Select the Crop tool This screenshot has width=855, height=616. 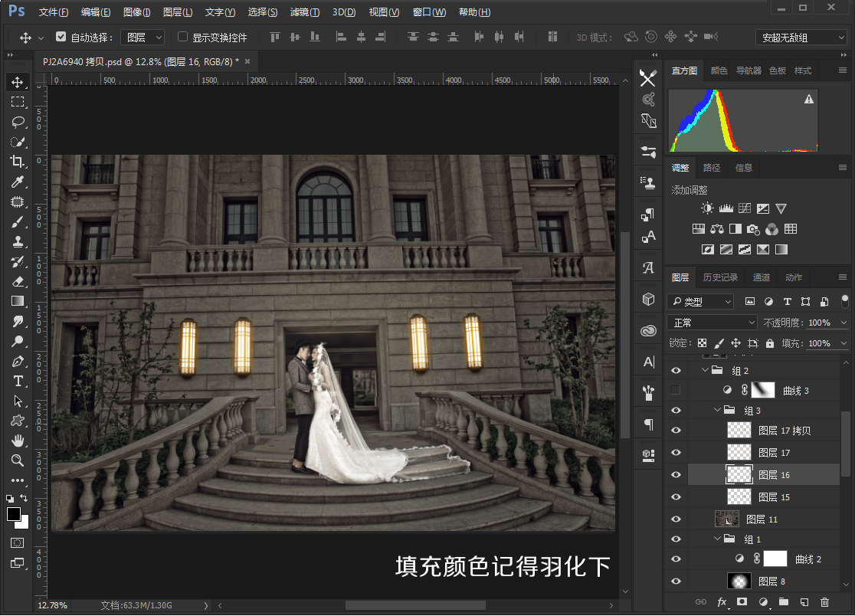pos(18,162)
